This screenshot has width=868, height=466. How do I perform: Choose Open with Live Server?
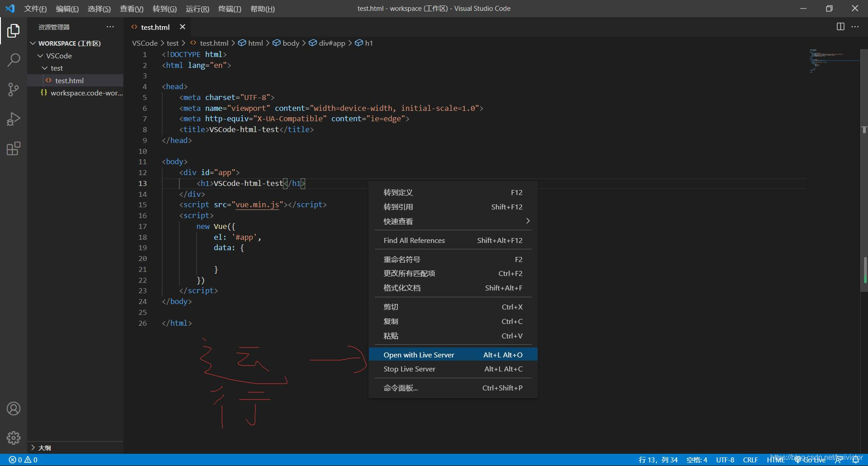[x=453, y=355]
